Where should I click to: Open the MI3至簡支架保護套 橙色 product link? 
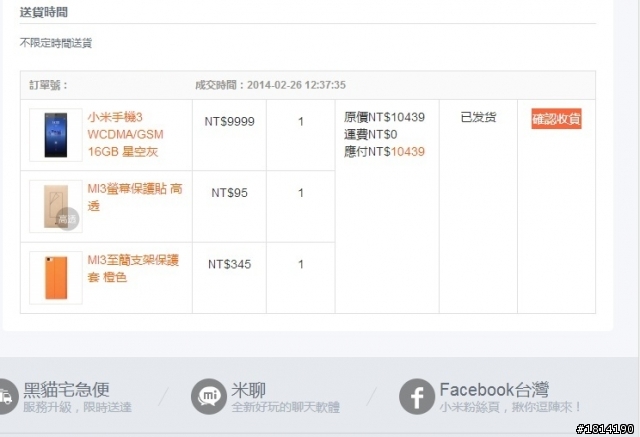pyautogui.click(x=133, y=268)
